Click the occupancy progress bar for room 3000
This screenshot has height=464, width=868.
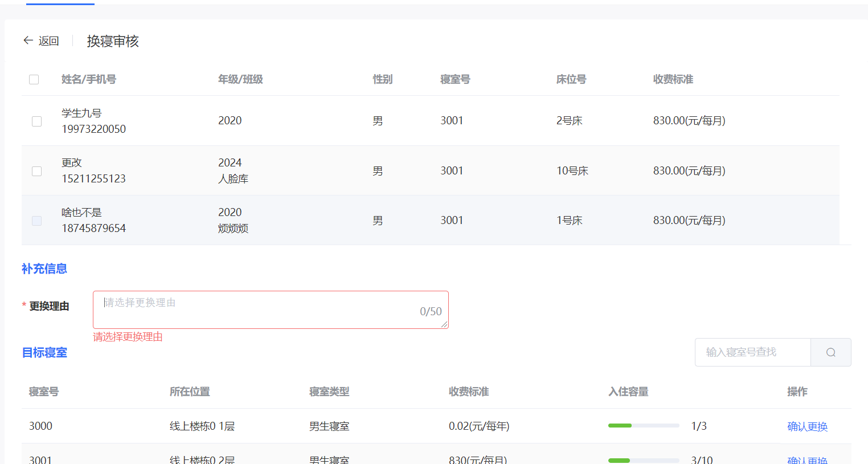[x=643, y=426]
